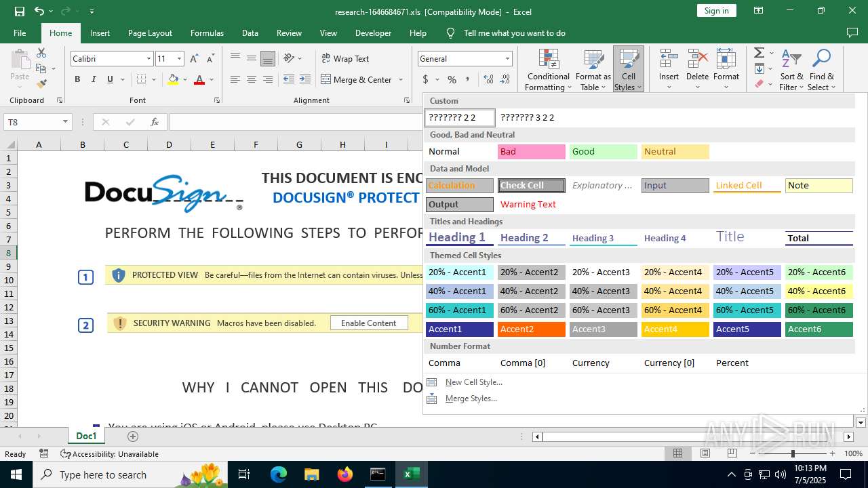Click the Decrease Indent icon
The image size is (868, 488).
[x=289, y=79]
